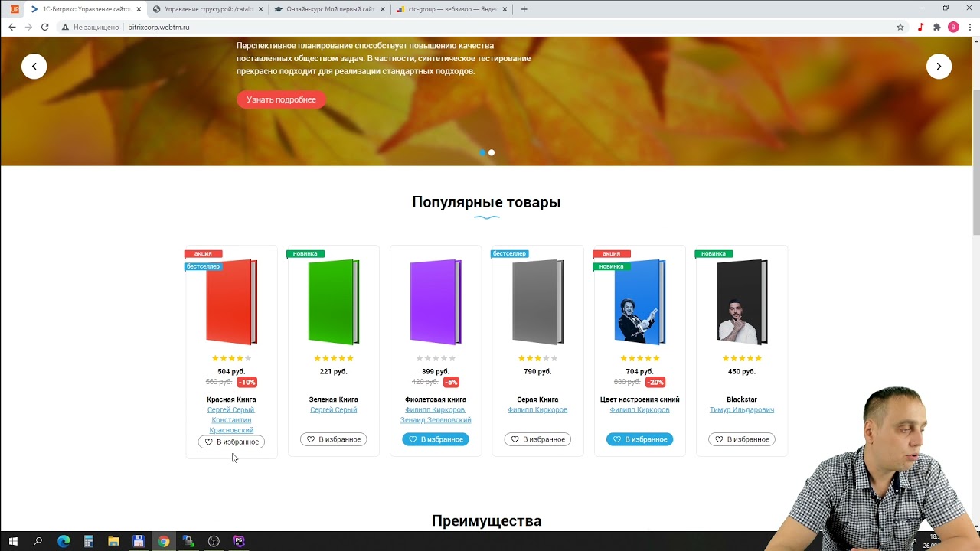
Task: Close the ctc-group вебвизор tab
Action: coord(505,9)
